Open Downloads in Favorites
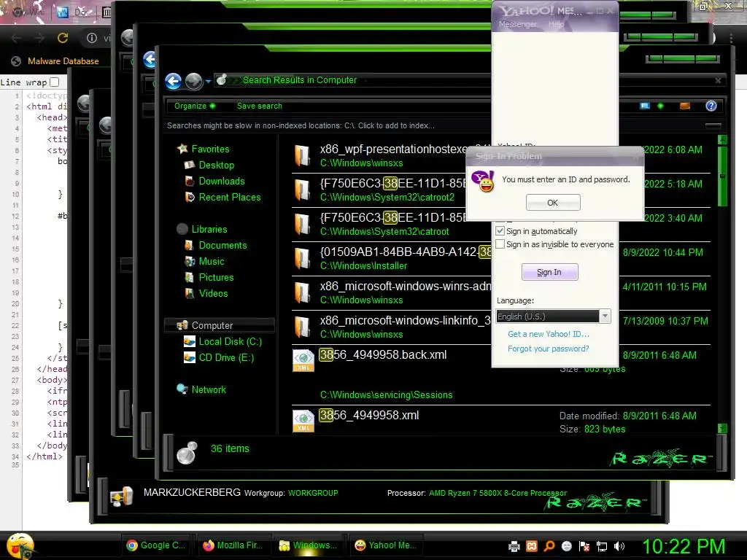The height and width of the screenshot is (560, 747). pyautogui.click(x=222, y=182)
